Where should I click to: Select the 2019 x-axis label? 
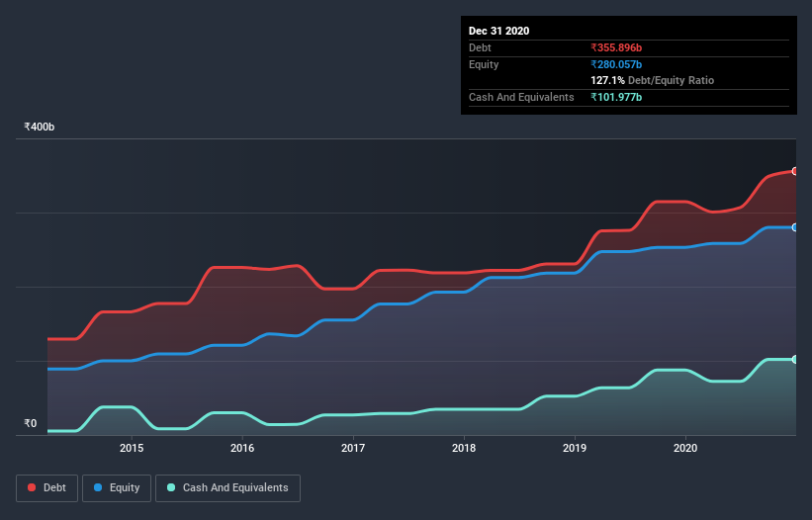tap(575, 448)
